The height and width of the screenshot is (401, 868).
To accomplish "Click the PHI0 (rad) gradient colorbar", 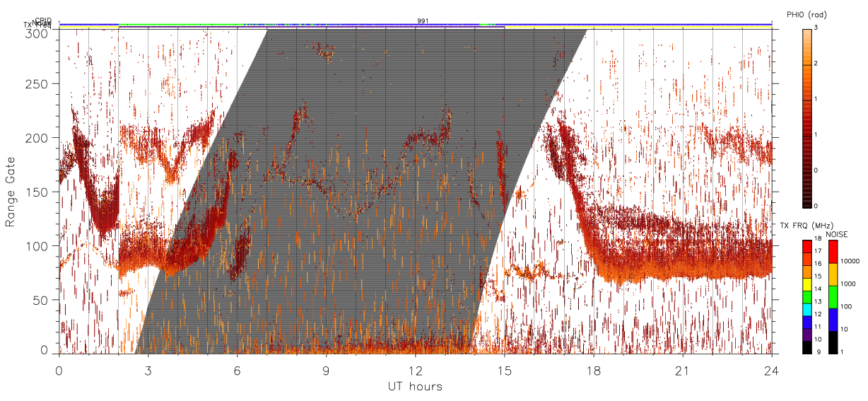I will tap(807, 117).
